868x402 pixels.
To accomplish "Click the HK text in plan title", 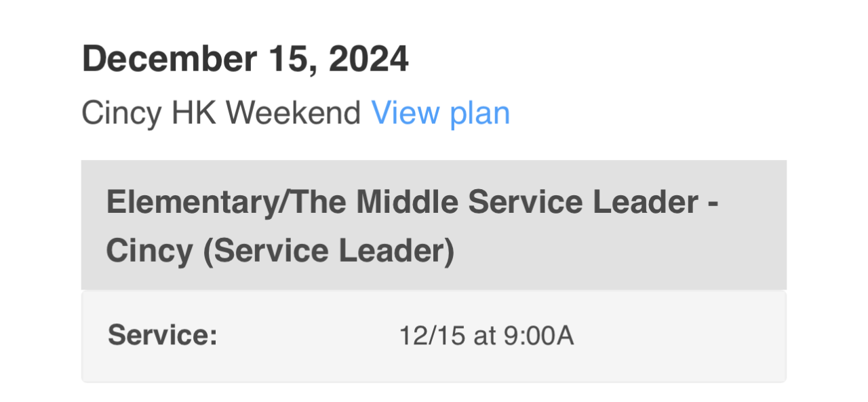I will tap(201, 113).
